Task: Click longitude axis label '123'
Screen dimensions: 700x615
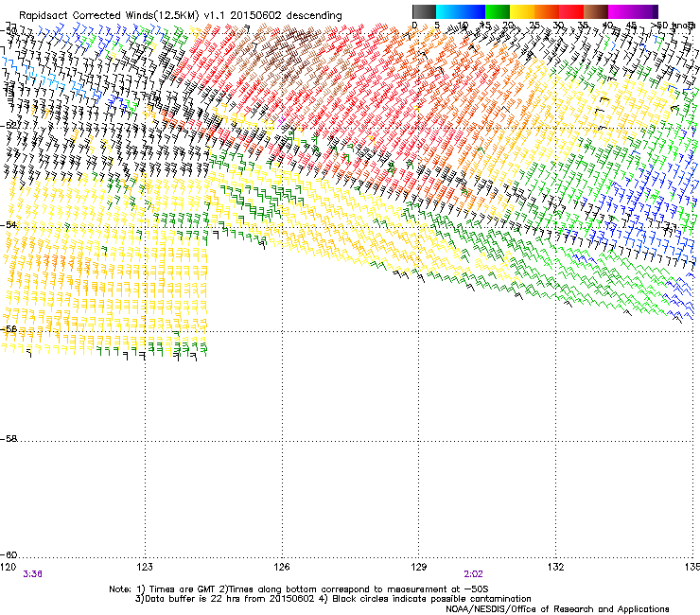Action: point(145,567)
